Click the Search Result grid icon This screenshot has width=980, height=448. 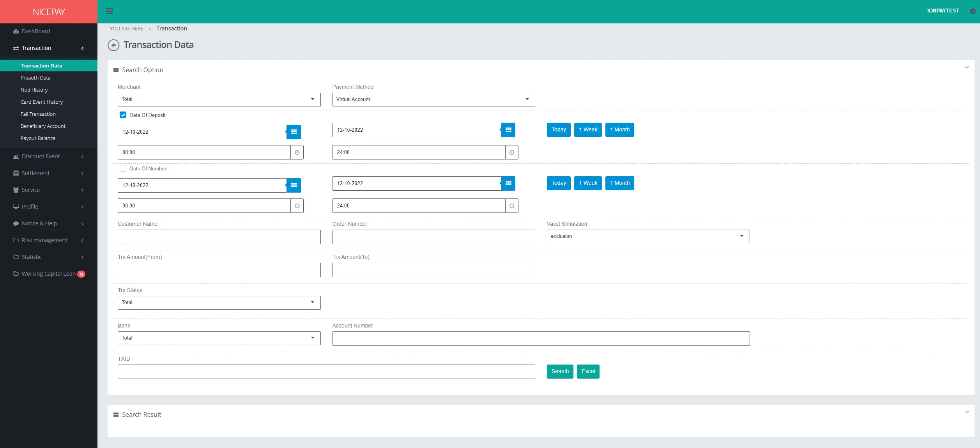click(116, 414)
